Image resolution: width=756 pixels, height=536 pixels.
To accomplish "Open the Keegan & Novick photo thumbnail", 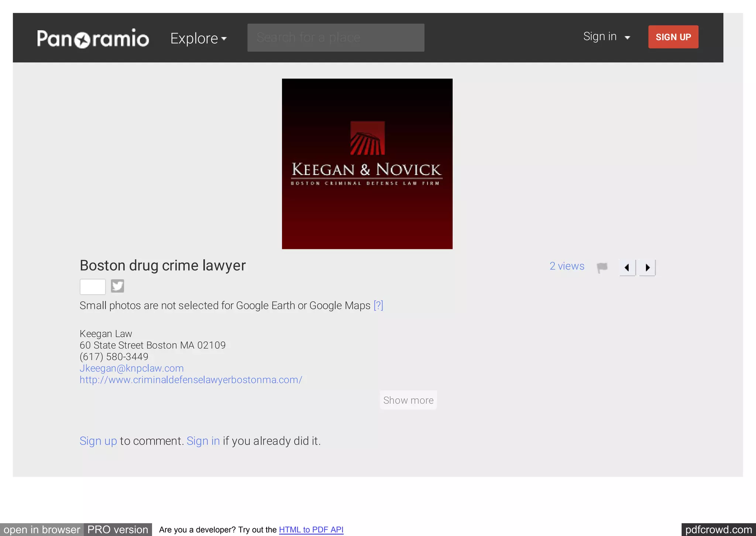I will pos(367,164).
